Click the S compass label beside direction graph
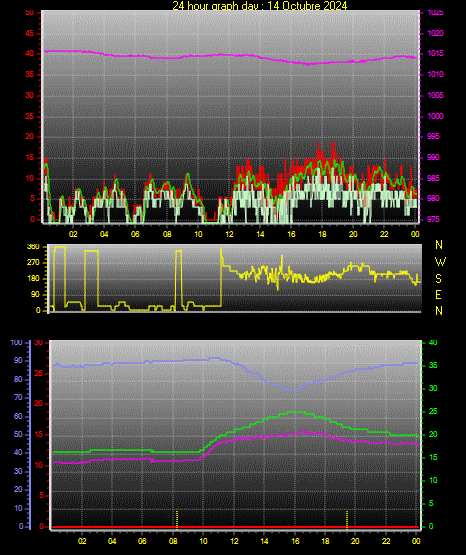The height and width of the screenshot is (555, 466). point(438,279)
